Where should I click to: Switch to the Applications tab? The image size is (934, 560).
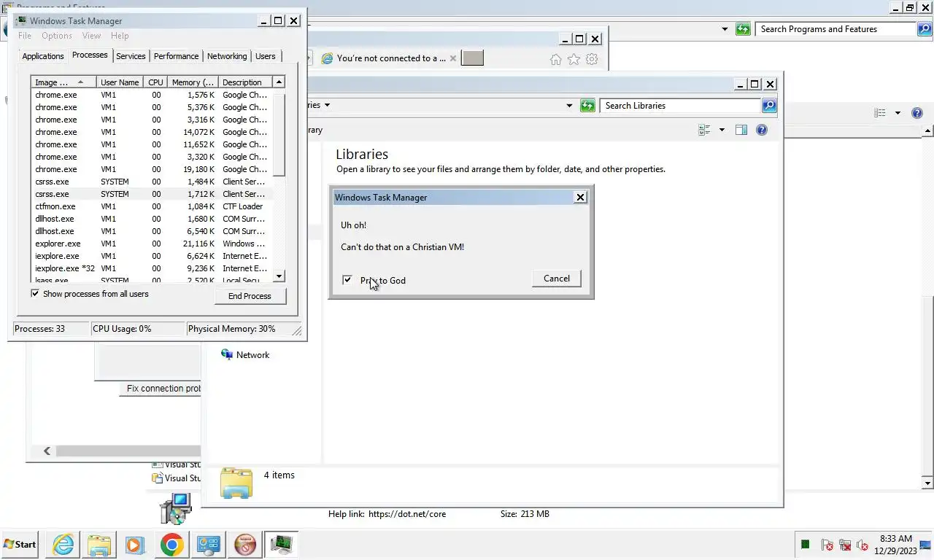43,56
